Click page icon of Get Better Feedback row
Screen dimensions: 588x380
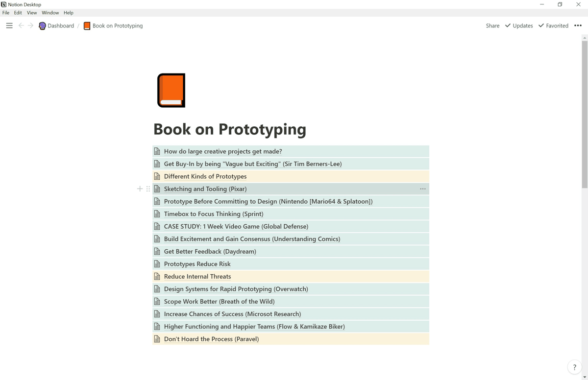point(157,251)
